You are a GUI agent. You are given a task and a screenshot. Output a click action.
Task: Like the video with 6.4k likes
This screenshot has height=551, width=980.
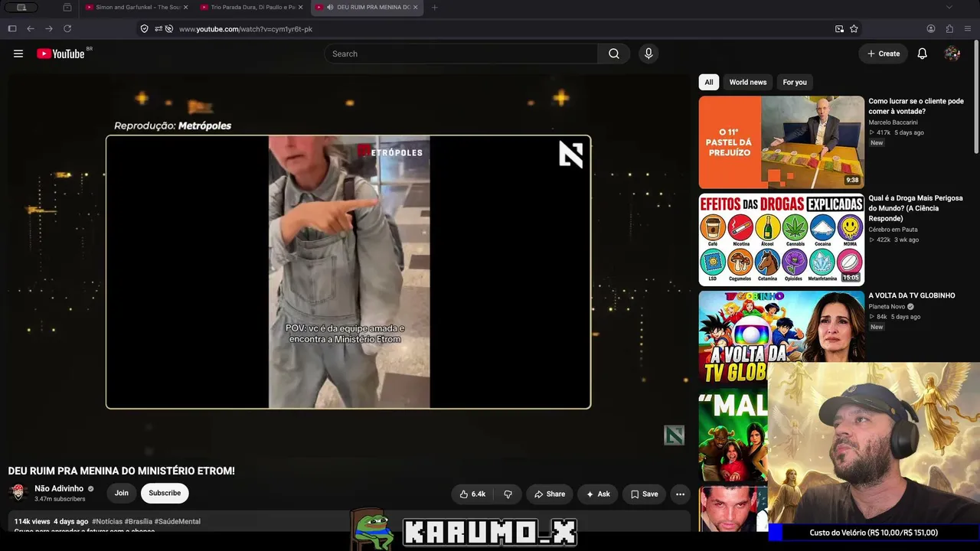pyautogui.click(x=472, y=494)
